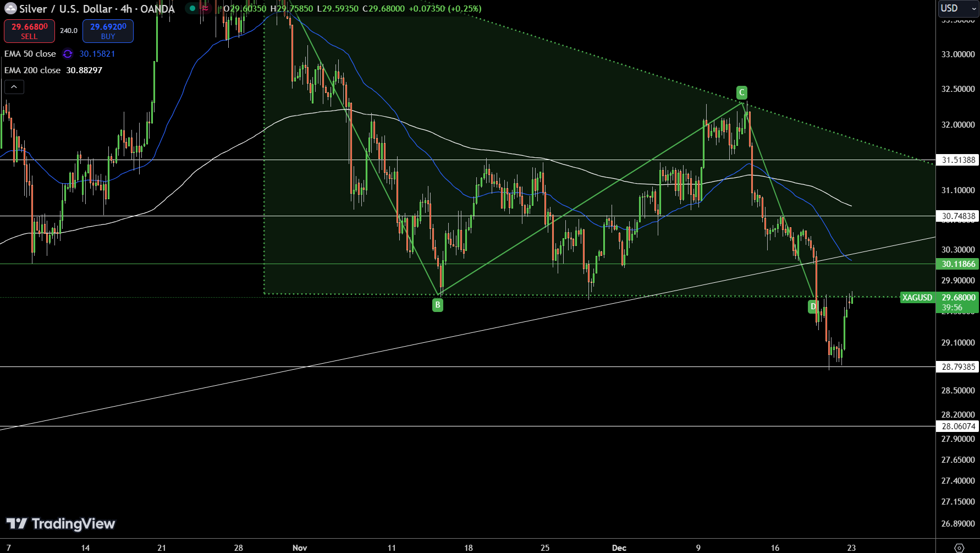Click the BUY 29.69200 button
Image resolution: width=980 pixels, height=553 pixels.
click(108, 31)
